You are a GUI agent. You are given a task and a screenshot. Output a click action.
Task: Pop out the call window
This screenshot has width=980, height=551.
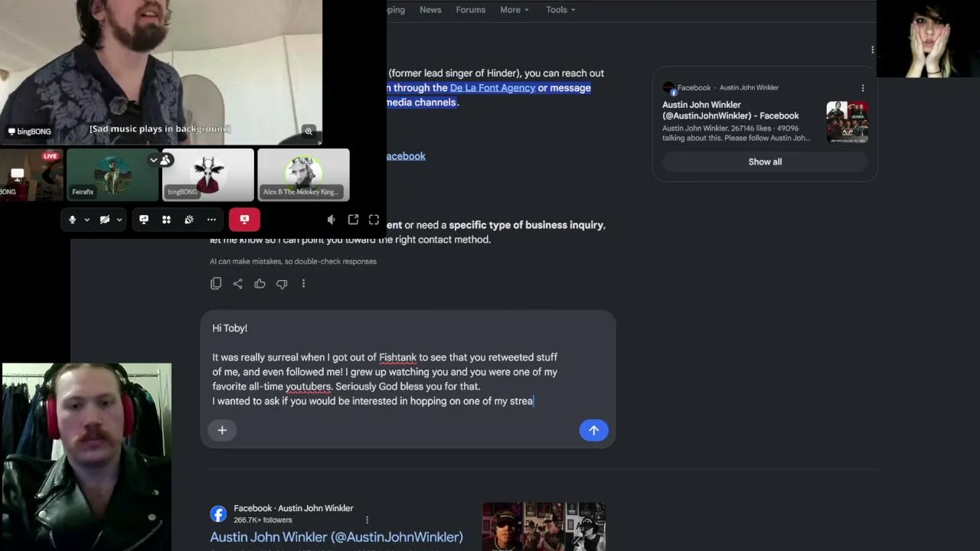pos(353,220)
